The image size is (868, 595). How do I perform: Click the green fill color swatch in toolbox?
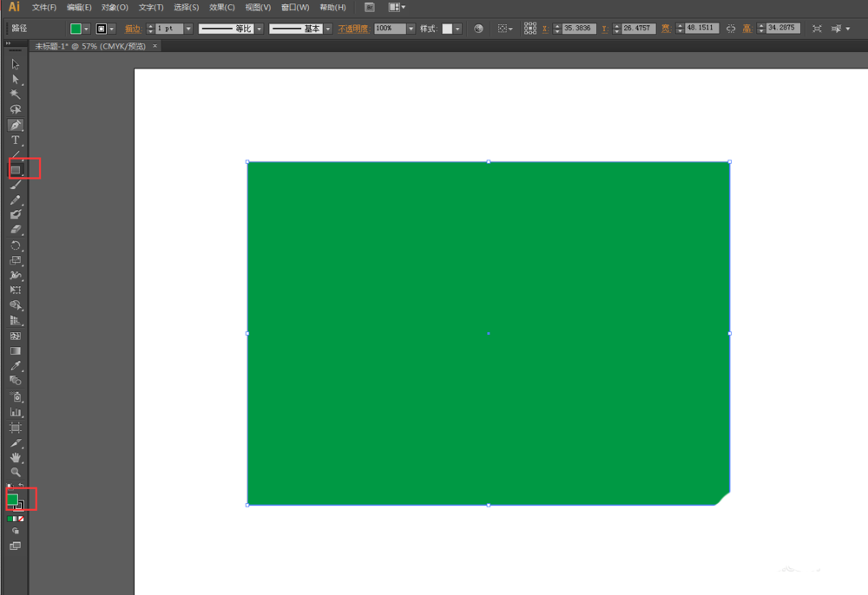12,500
